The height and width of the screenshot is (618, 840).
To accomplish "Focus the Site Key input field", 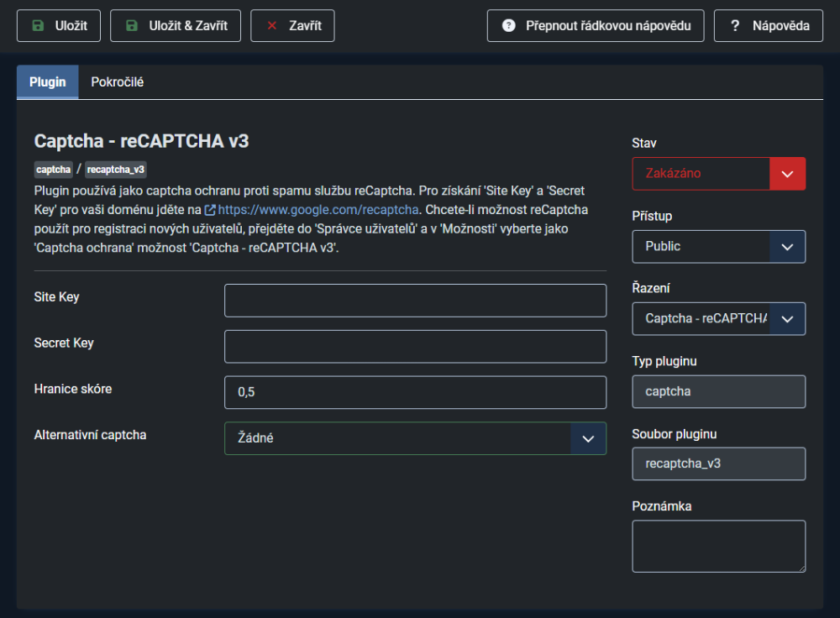I will click(415, 301).
